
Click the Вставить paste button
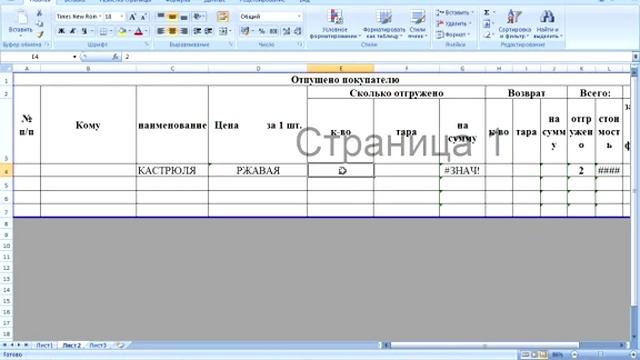(20, 22)
